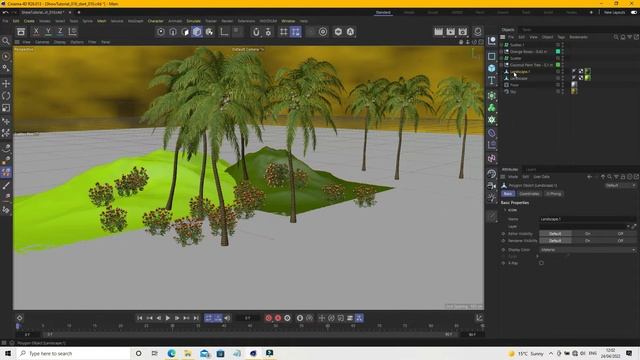Set Editor Visibility to On
Screen dimensions: 640x360
tap(588, 233)
